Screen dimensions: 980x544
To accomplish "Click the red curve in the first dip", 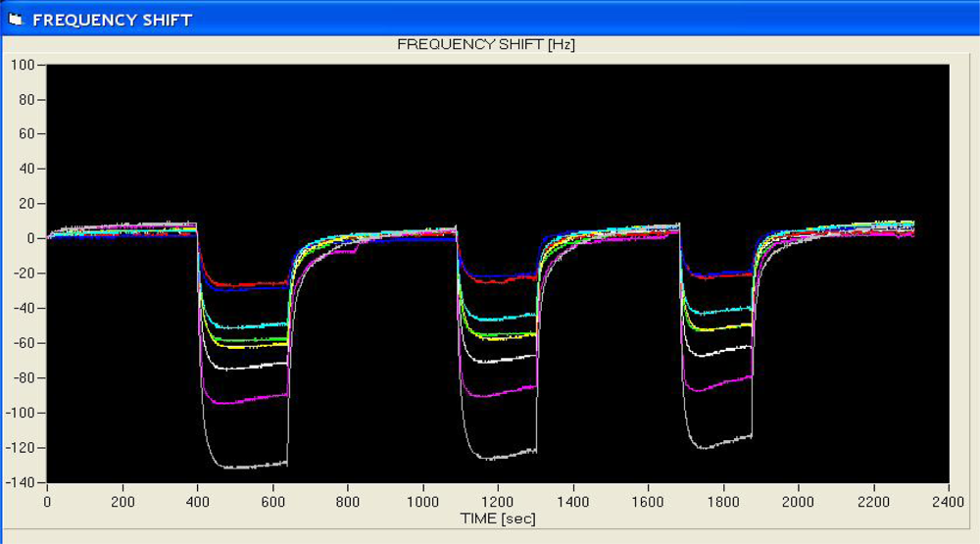I will (245, 284).
